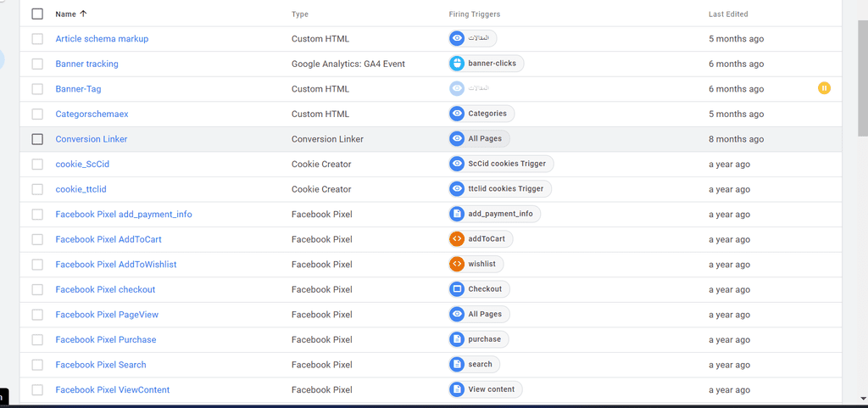Viewport: 868px width, 408px height.
Task: Click 'Google Analytics: GA4 Event' type text
Action: click(348, 64)
